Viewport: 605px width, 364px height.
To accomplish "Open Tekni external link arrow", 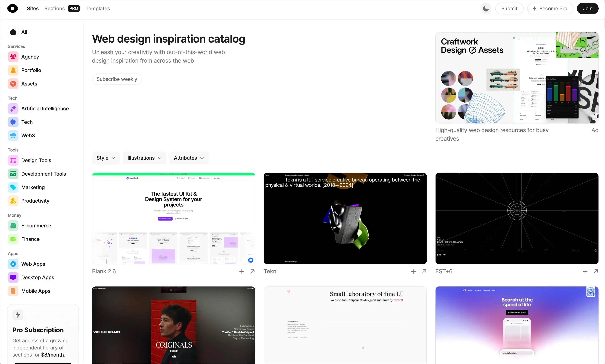I will pos(424,271).
